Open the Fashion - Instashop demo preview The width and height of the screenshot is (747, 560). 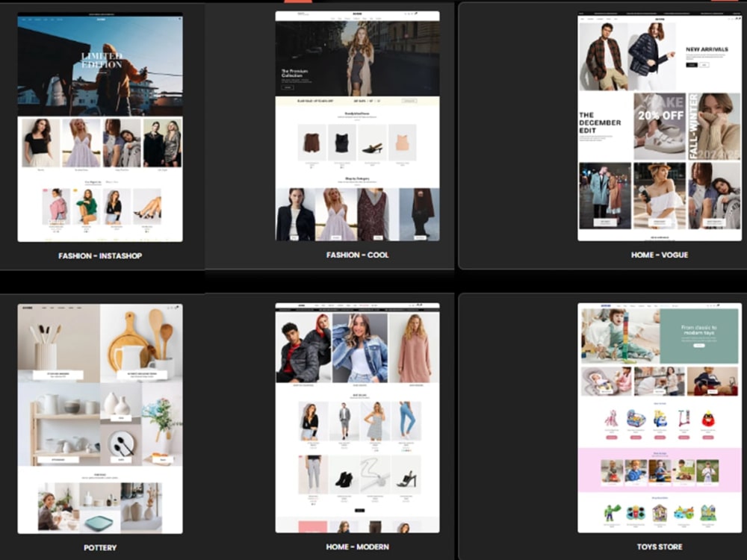tap(100, 127)
